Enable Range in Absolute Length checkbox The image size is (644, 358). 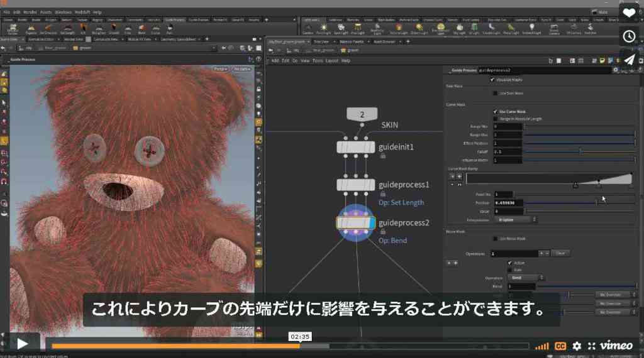(x=496, y=119)
